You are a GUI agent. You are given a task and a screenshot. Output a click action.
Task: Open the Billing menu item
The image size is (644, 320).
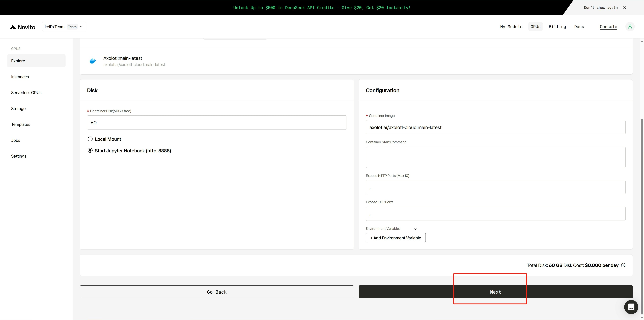(557, 27)
